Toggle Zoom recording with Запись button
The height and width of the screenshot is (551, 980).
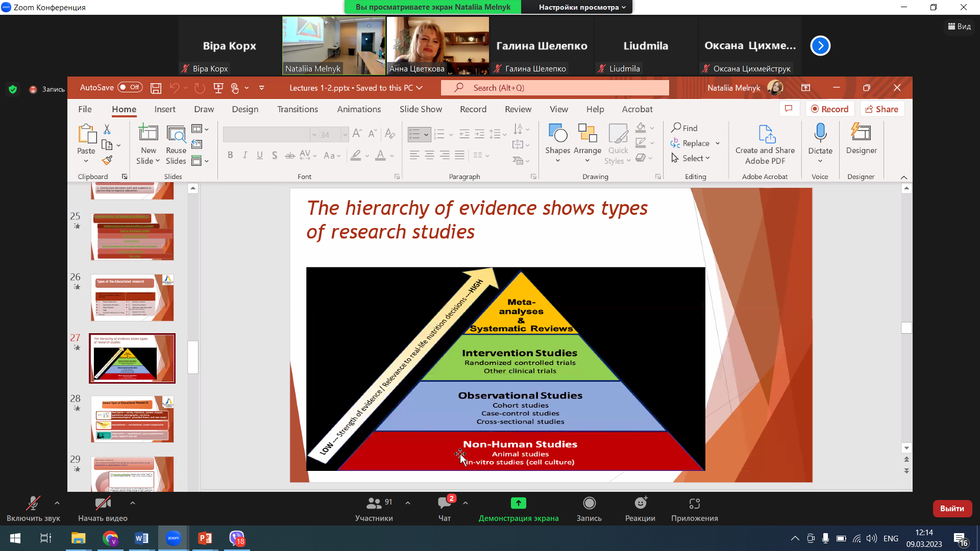pyautogui.click(x=589, y=509)
